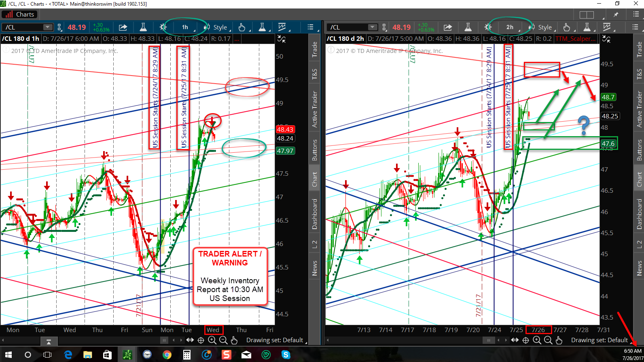
Task: Click symbol link icon in right chart
Action: (x=384, y=27)
